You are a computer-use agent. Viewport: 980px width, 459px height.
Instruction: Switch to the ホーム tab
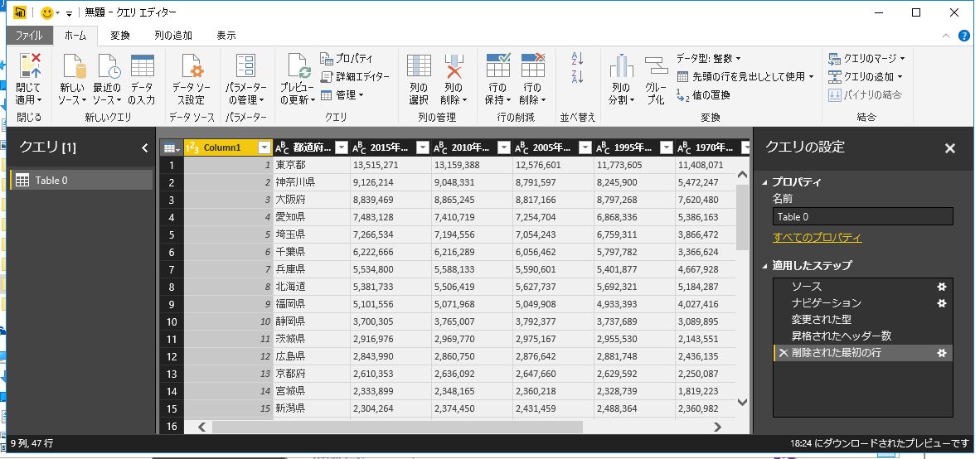click(75, 36)
